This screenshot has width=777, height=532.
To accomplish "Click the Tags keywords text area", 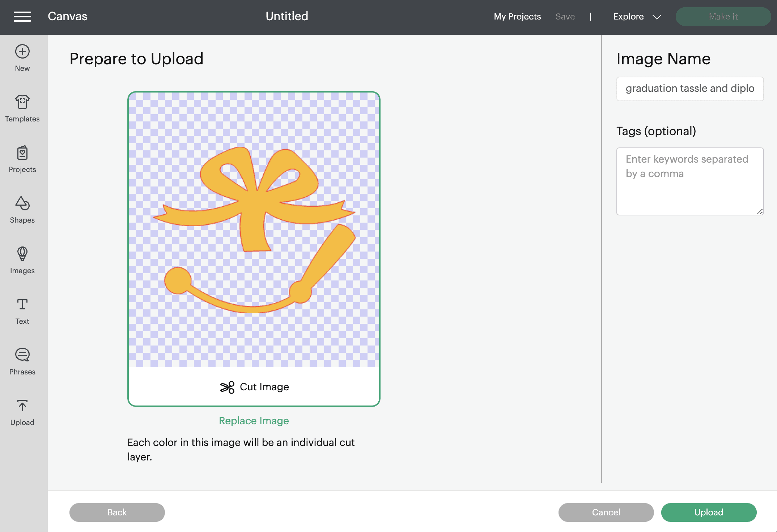I will point(690,181).
